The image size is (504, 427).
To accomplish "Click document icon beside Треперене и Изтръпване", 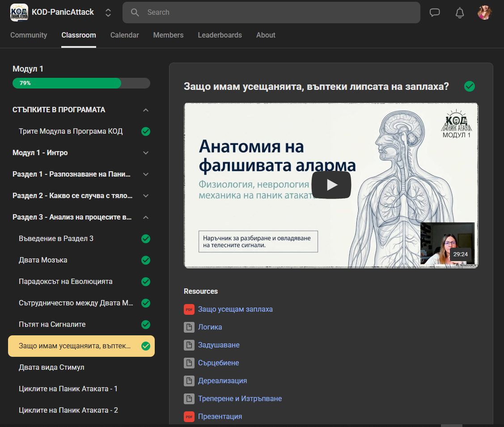I will (189, 399).
